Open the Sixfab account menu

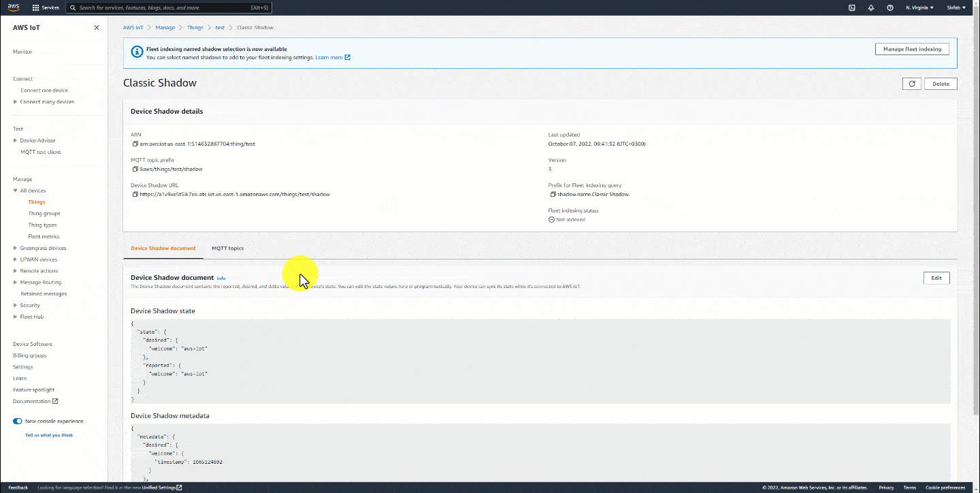tap(955, 7)
